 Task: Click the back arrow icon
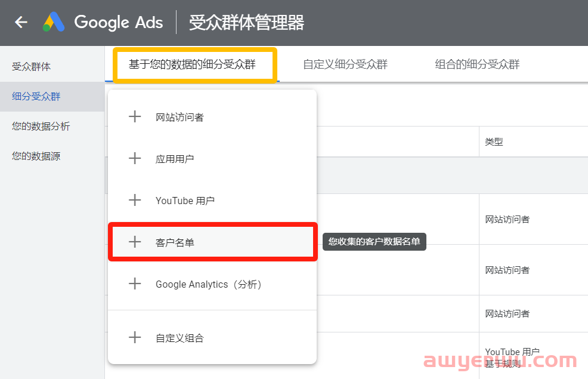point(21,22)
